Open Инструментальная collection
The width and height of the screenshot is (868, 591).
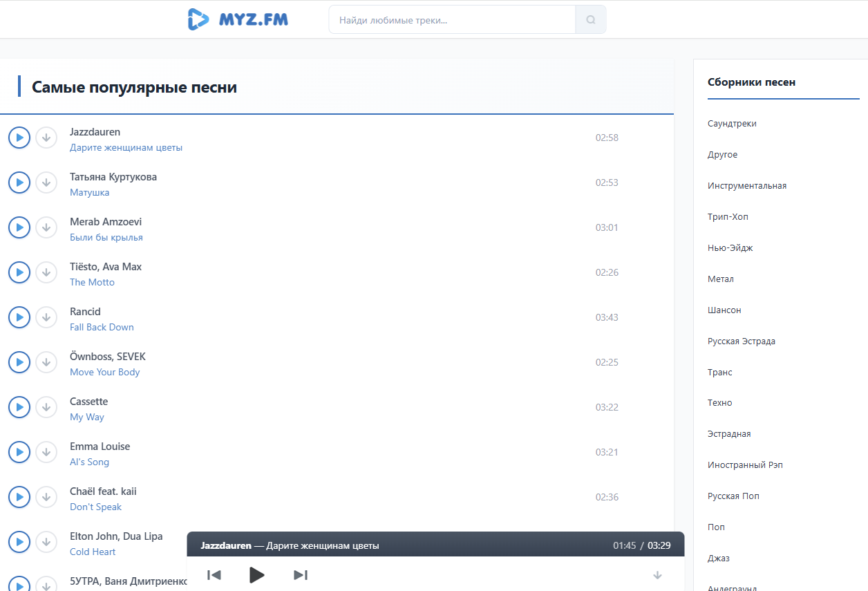[747, 186]
